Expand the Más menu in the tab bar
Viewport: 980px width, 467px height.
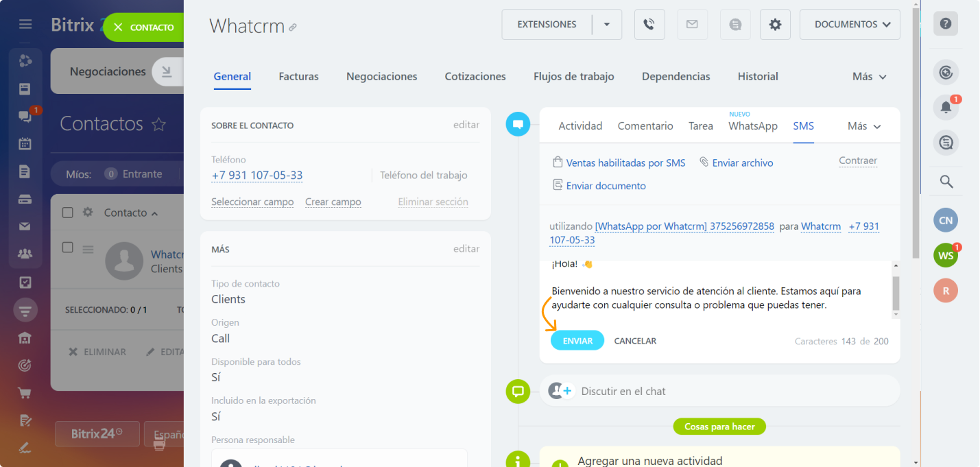869,77
